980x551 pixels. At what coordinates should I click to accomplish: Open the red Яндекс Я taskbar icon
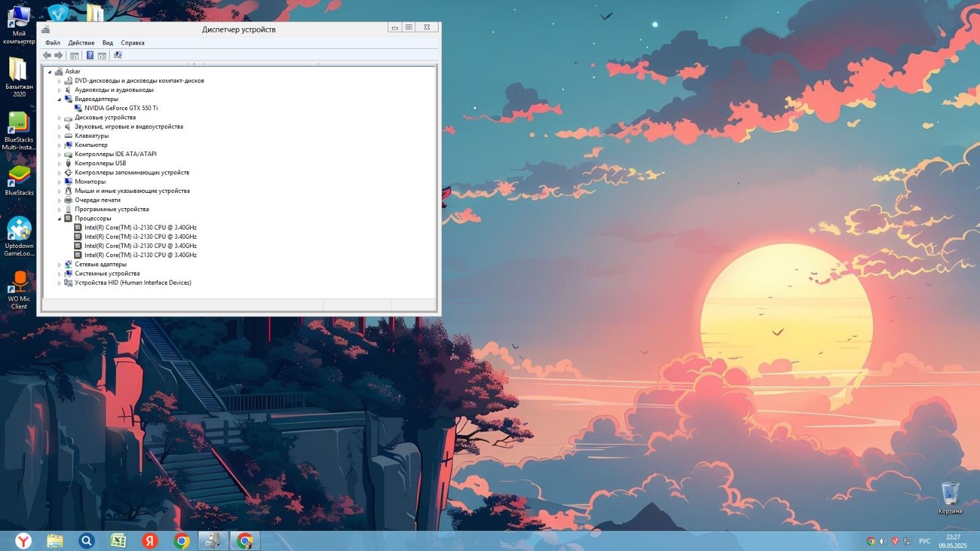coord(149,541)
